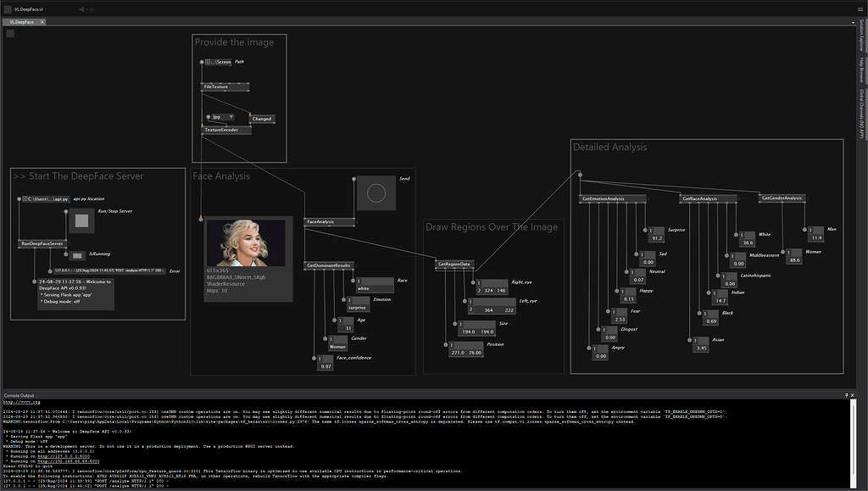
Task: Toggle the small IOBox below the patch tab
Action: pos(9,32)
